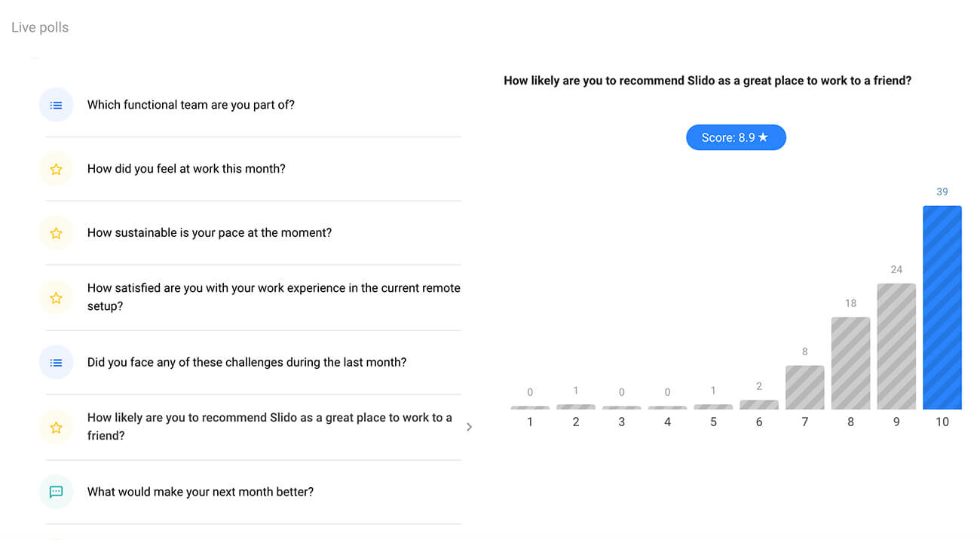Open "Which functional team are you part of?" poll
Viewport: 980px width, 540px height.
click(191, 105)
